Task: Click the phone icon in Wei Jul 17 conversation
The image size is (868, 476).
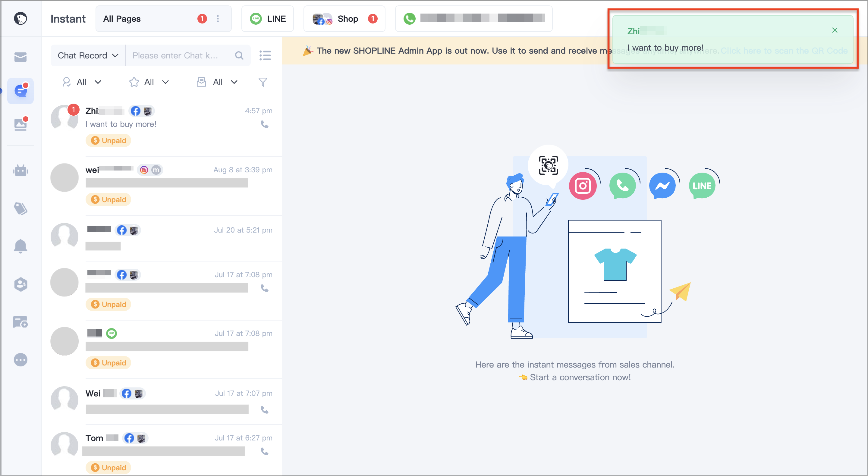Action: (265, 410)
